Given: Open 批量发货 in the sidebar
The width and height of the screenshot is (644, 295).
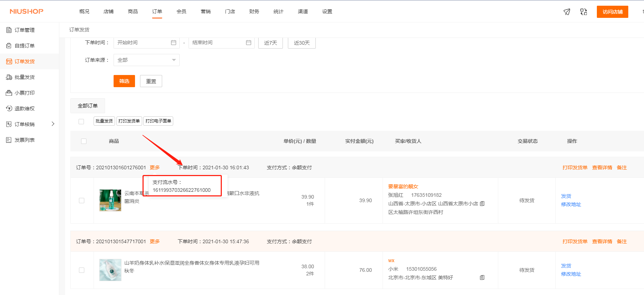Looking at the screenshot, I should click(x=24, y=77).
